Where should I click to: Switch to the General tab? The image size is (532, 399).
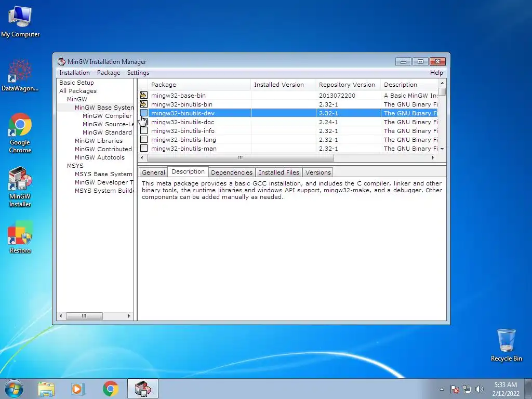tap(153, 172)
